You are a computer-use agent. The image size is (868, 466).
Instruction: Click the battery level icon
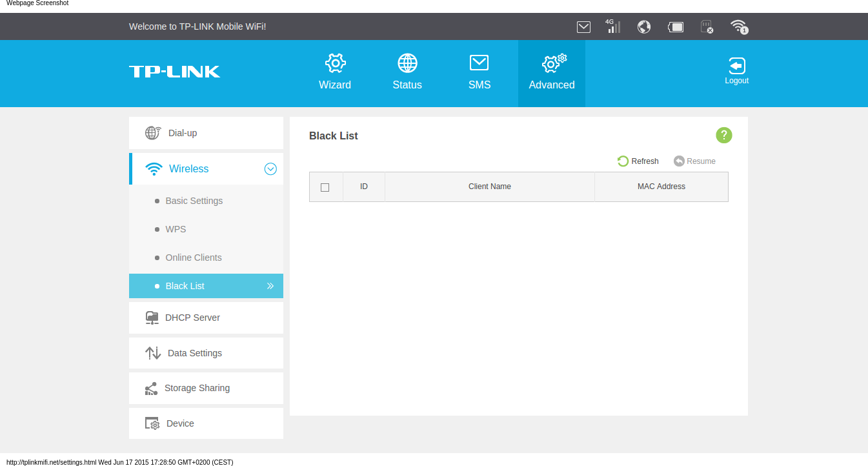coord(676,26)
